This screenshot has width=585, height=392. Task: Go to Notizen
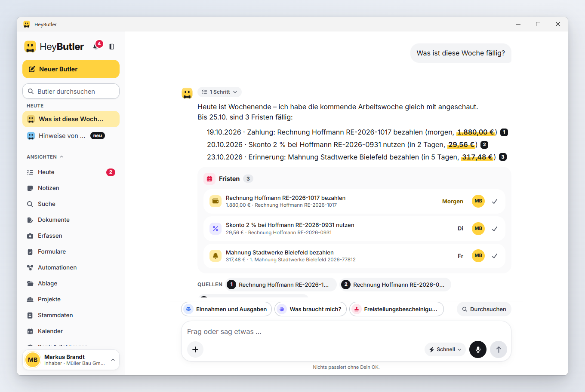(71, 188)
